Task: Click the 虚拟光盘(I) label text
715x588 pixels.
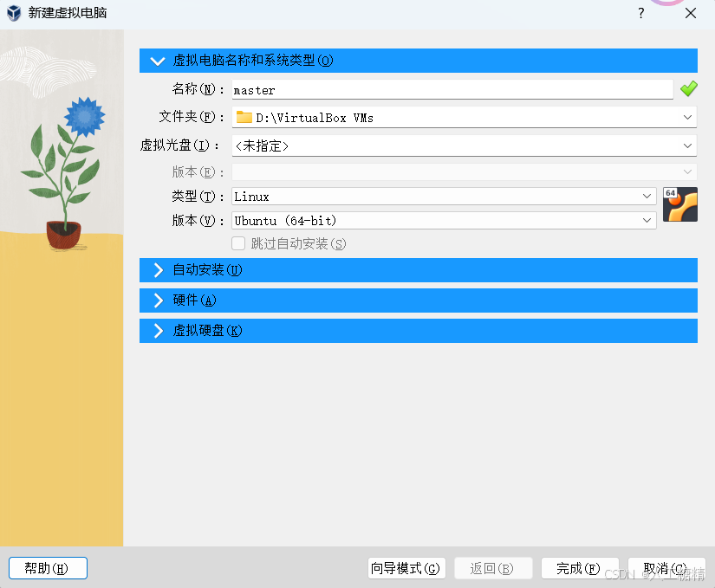Action: click(179, 145)
